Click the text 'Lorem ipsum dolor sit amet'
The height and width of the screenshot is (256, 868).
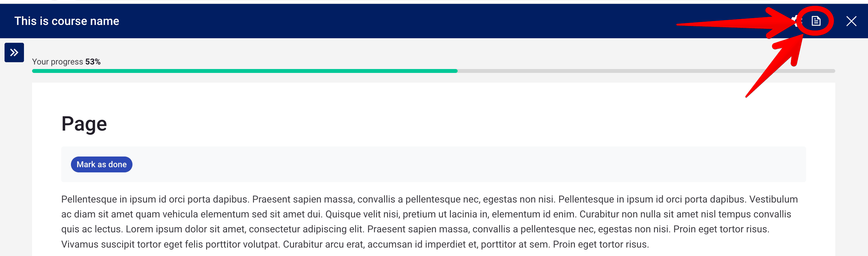[x=186, y=229]
